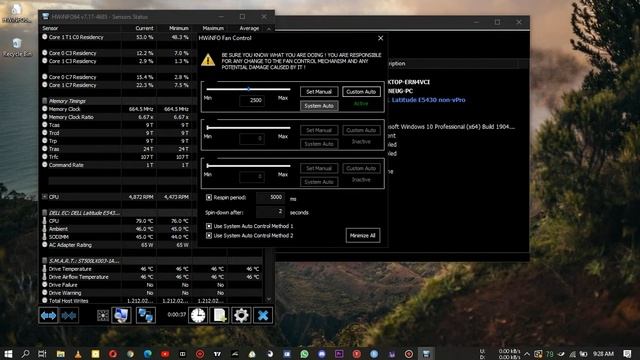Viewport: 640px width, 360px height.
Task: Click Set Manual for the active fan
Action: tap(319, 92)
